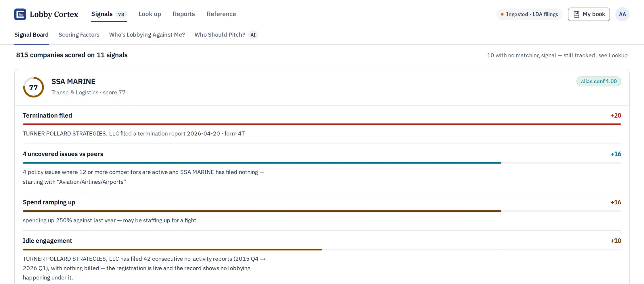Open the Who Should Pitch? tab
644x284 pixels.
[x=220, y=35]
